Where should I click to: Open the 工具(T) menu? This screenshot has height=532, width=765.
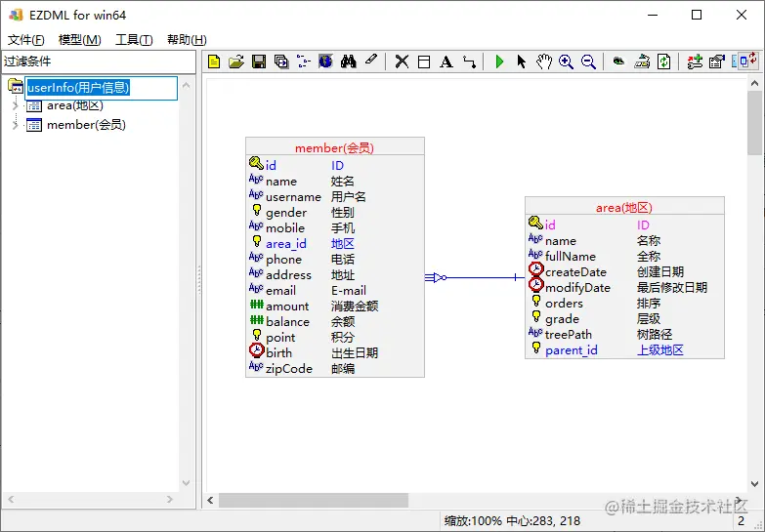[134, 40]
